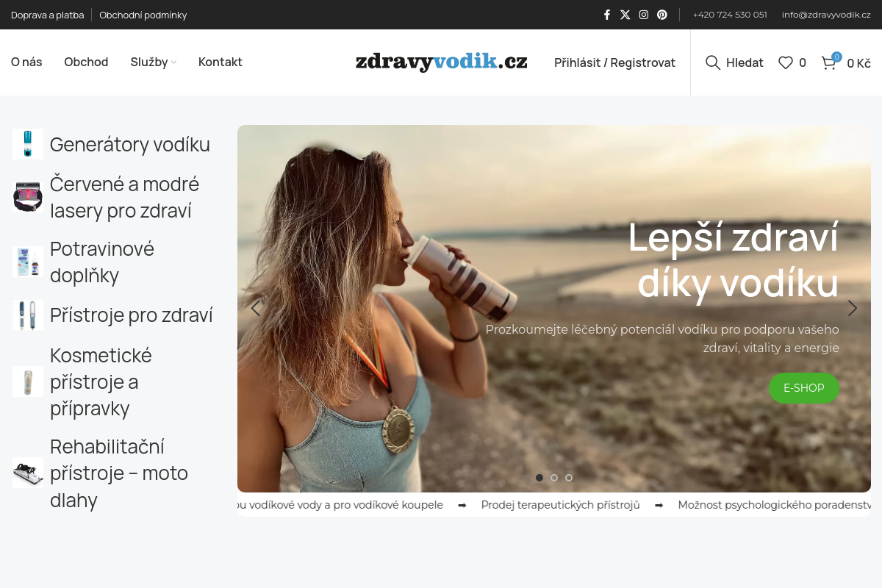The image size is (882, 588).
Task: Open the Instagram profile icon
Action: point(643,15)
